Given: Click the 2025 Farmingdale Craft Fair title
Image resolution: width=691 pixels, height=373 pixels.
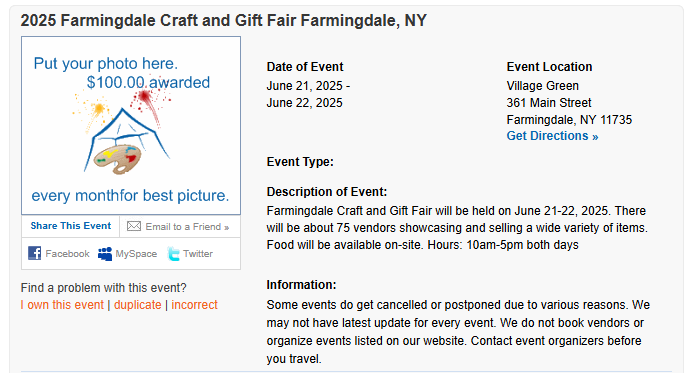Looking at the screenshot, I should (224, 20).
